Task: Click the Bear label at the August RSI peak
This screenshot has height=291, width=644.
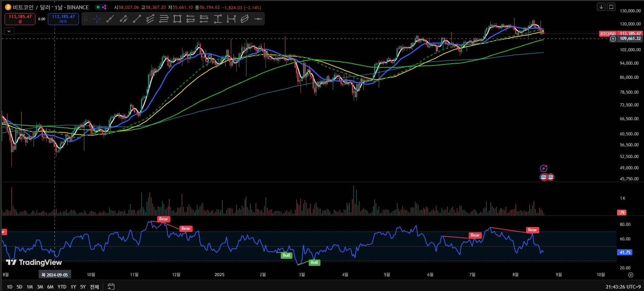Action: pyautogui.click(x=532, y=230)
